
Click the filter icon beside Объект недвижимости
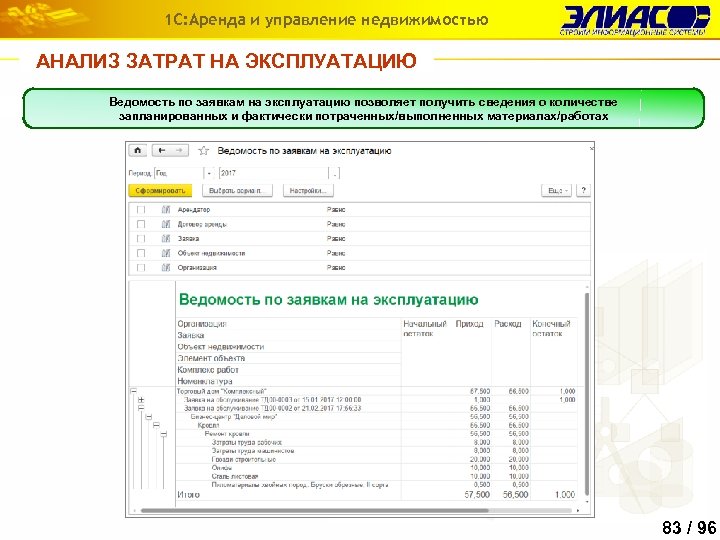pyautogui.click(x=166, y=253)
